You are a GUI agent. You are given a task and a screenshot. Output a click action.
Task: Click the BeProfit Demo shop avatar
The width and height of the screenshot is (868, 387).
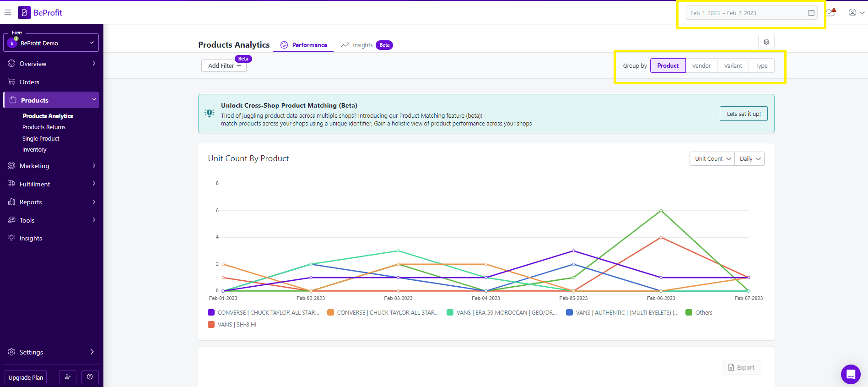point(12,43)
